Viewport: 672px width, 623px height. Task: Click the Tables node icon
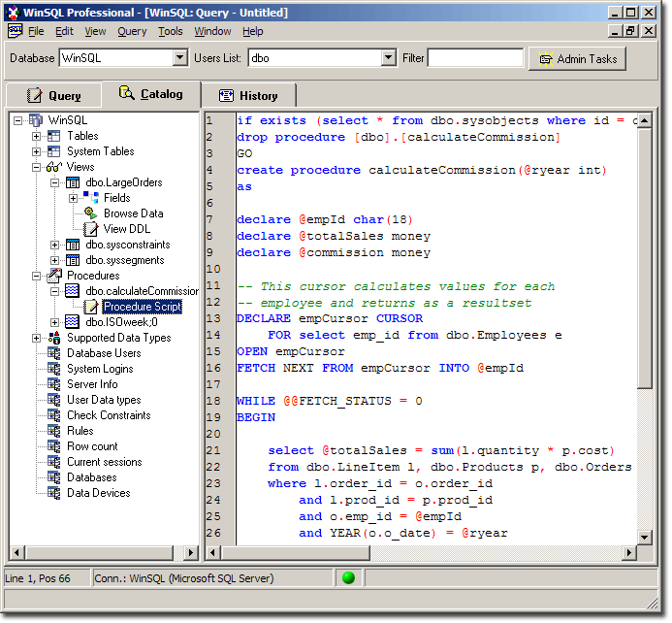(x=54, y=137)
